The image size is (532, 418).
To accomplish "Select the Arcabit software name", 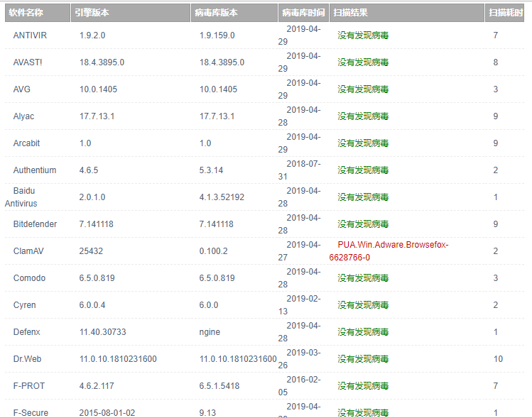I will 26,143.
